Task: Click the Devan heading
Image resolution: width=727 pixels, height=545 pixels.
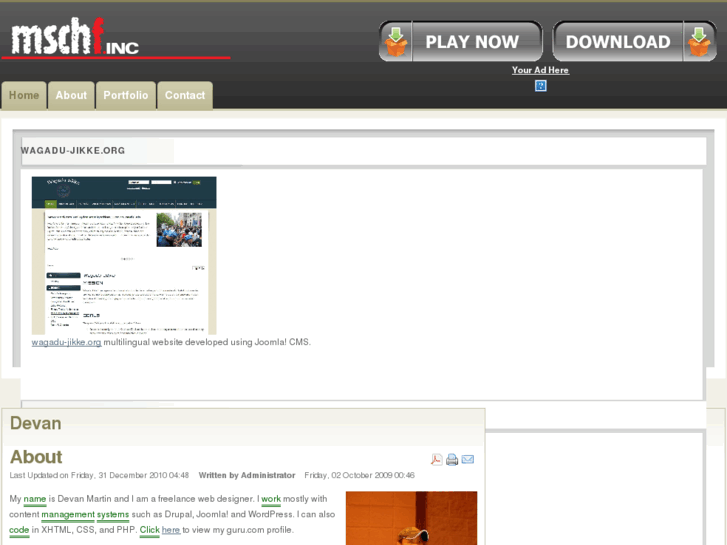Action: point(36,423)
